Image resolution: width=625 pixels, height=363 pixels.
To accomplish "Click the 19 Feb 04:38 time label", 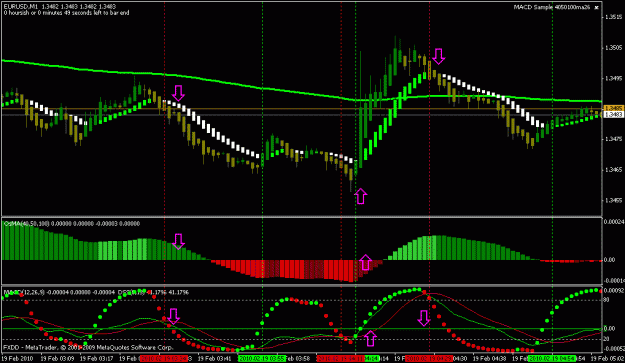I will 490,358.
